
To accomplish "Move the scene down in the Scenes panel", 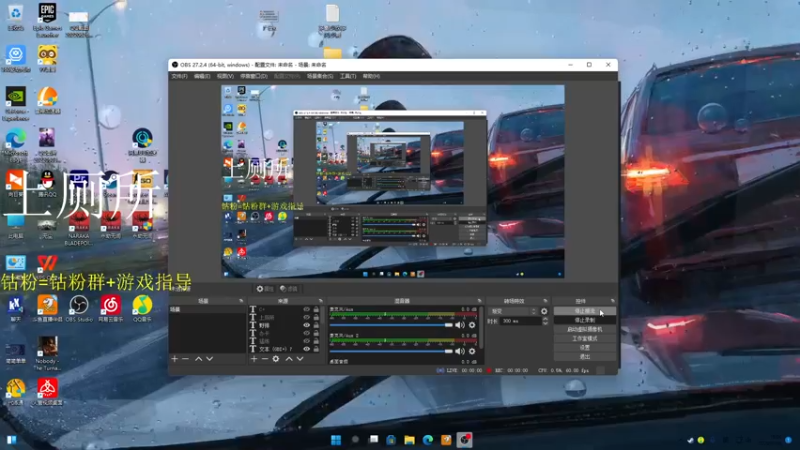I will (x=209, y=359).
